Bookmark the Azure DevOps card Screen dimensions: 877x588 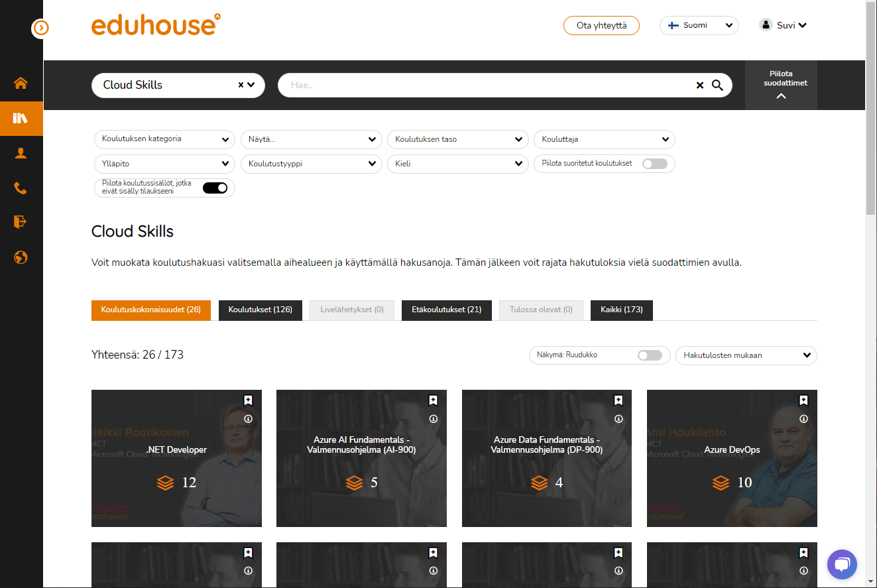pos(803,400)
